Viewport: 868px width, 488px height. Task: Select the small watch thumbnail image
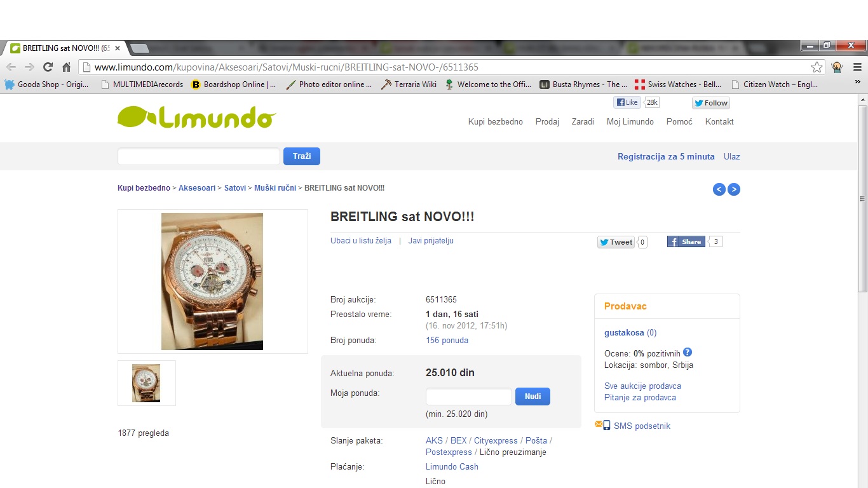coord(147,383)
